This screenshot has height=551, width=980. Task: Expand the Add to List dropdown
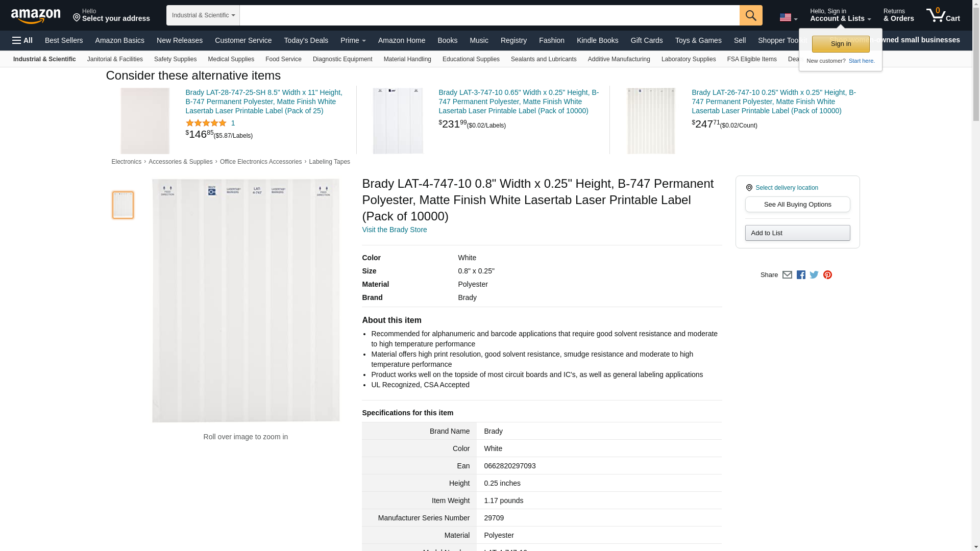797,233
